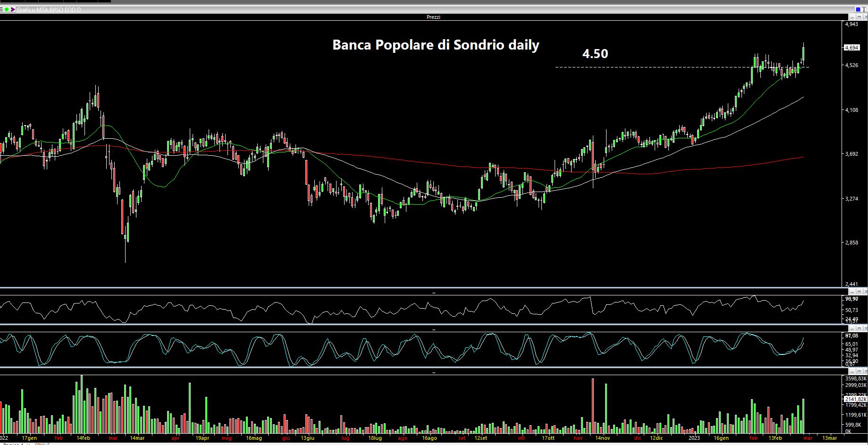Click the 32,94 stochastic axis value
Viewport: 868px width, 445px height.
[x=851, y=355]
